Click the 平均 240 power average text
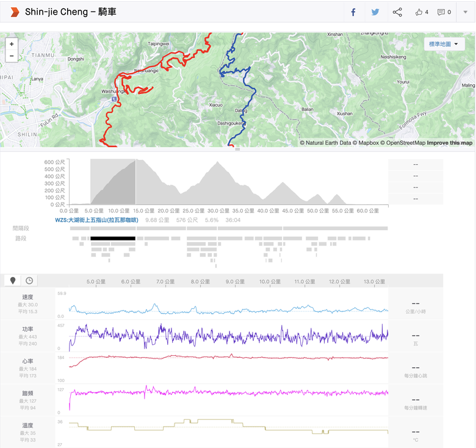 coord(27,344)
